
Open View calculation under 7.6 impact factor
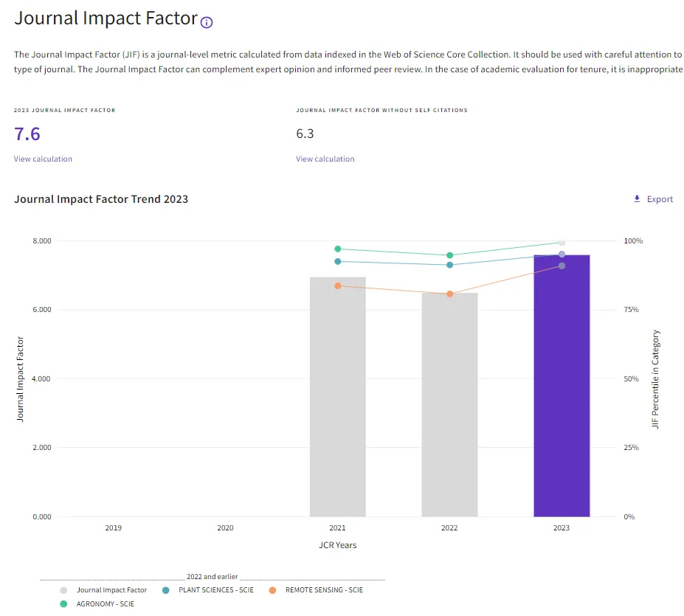(43, 159)
